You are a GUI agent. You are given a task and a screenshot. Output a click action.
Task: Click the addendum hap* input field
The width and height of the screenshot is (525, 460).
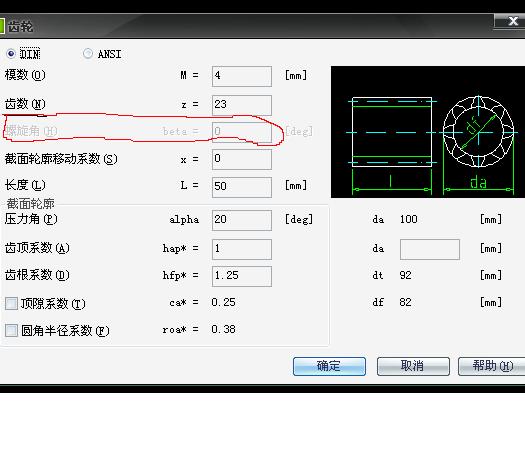coord(242,249)
